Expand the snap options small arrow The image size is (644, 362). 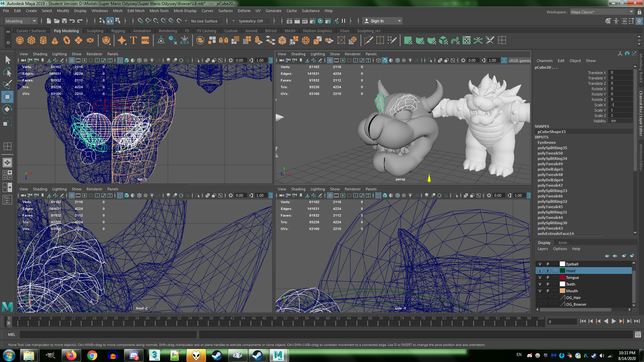click(x=186, y=21)
